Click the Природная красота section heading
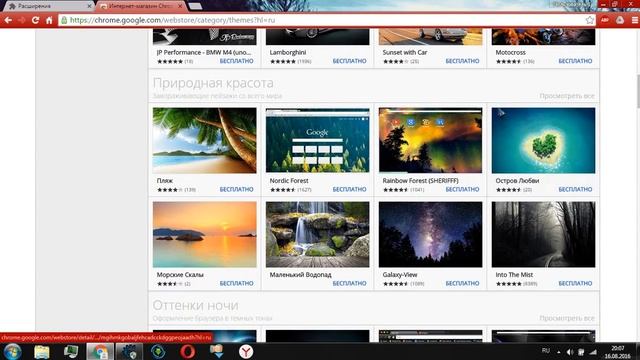 pyautogui.click(x=213, y=83)
